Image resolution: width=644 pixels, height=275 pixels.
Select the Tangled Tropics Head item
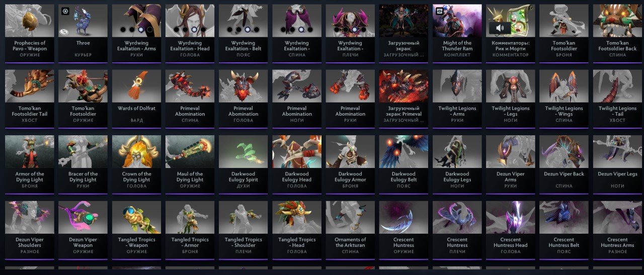click(x=297, y=230)
